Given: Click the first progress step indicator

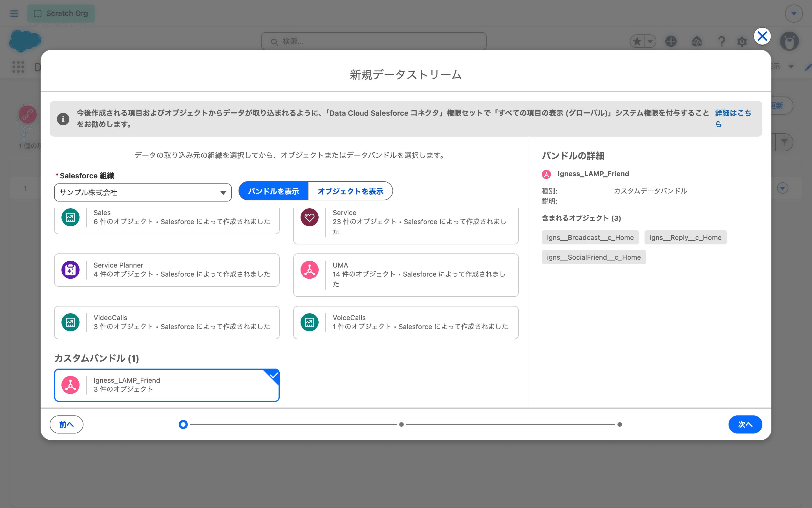Looking at the screenshot, I should 183,424.
